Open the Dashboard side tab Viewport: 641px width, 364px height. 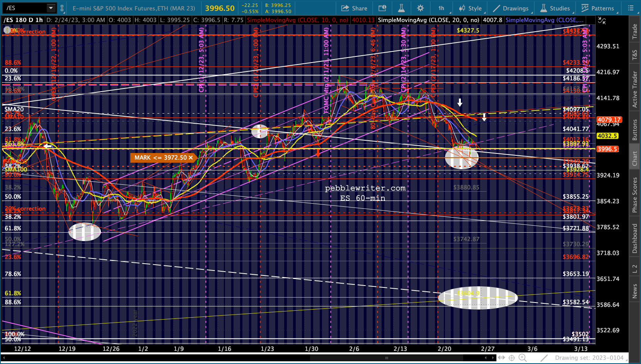point(634,238)
